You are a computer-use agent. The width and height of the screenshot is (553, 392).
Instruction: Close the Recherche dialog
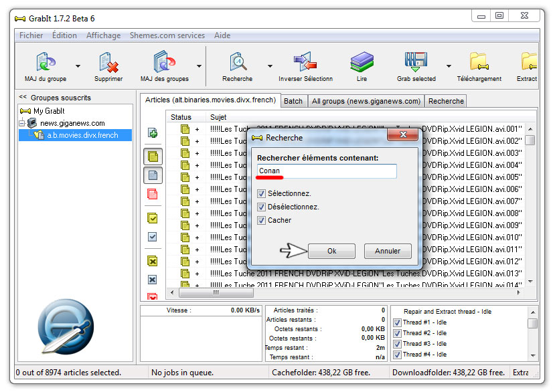click(403, 134)
